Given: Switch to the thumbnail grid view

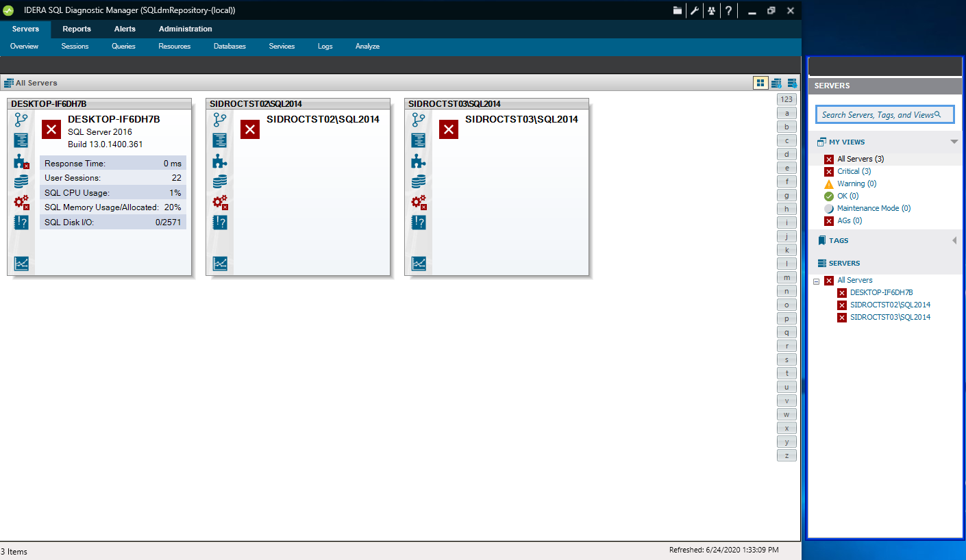Looking at the screenshot, I should [x=760, y=83].
